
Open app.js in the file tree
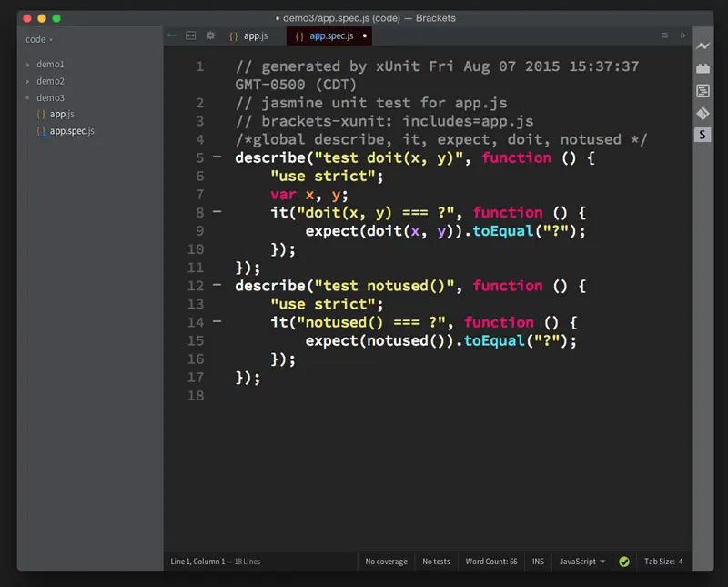point(62,114)
